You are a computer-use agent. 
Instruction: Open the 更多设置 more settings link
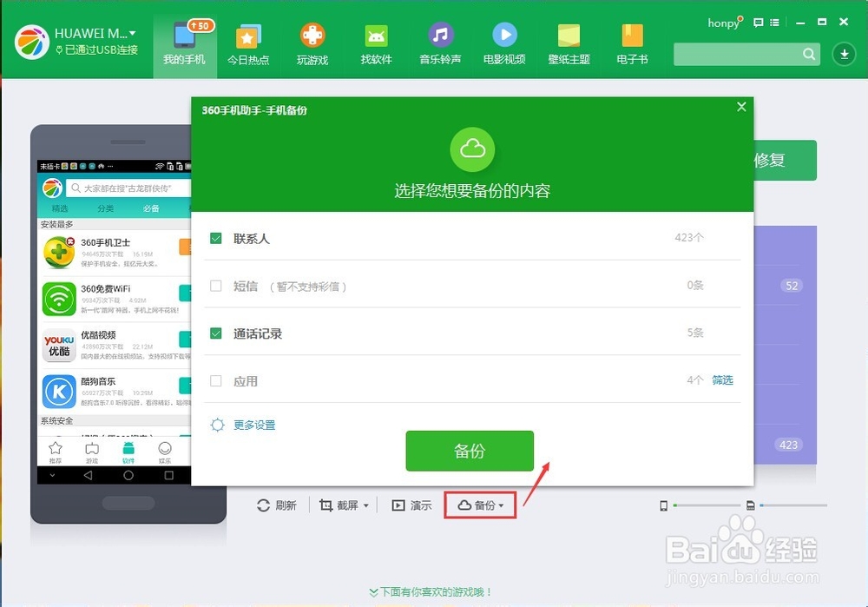point(255,425)
